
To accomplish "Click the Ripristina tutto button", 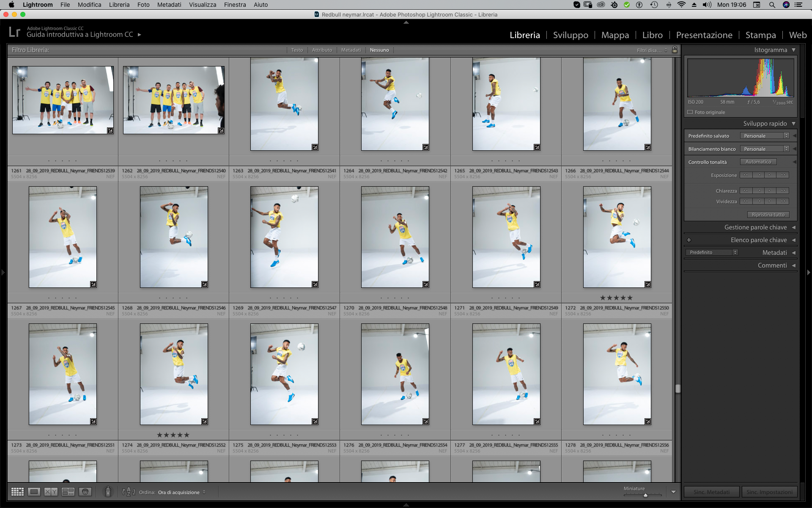I will (x=768, y=215).
